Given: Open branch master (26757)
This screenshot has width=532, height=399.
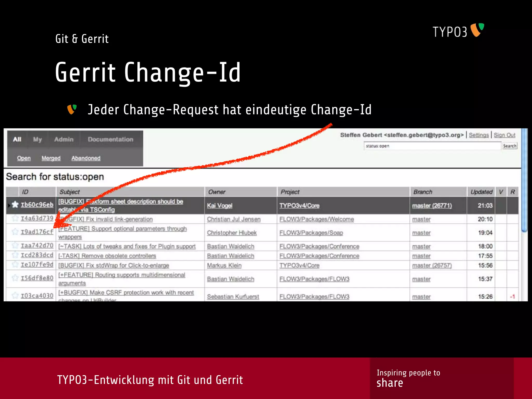Looking at the screenshot, I should (x=432, y=265).
